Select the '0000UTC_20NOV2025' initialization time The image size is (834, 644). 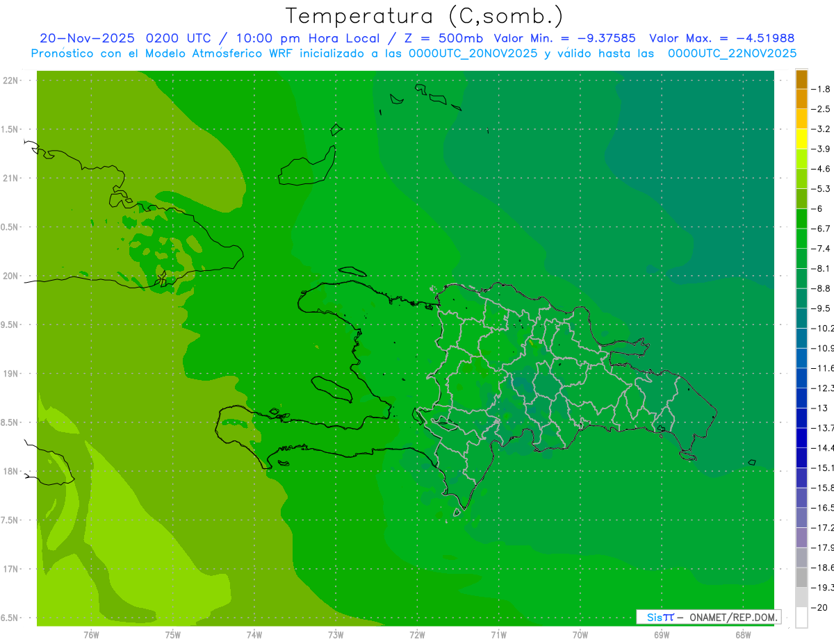pyautogui.click(x=473, y=53)
